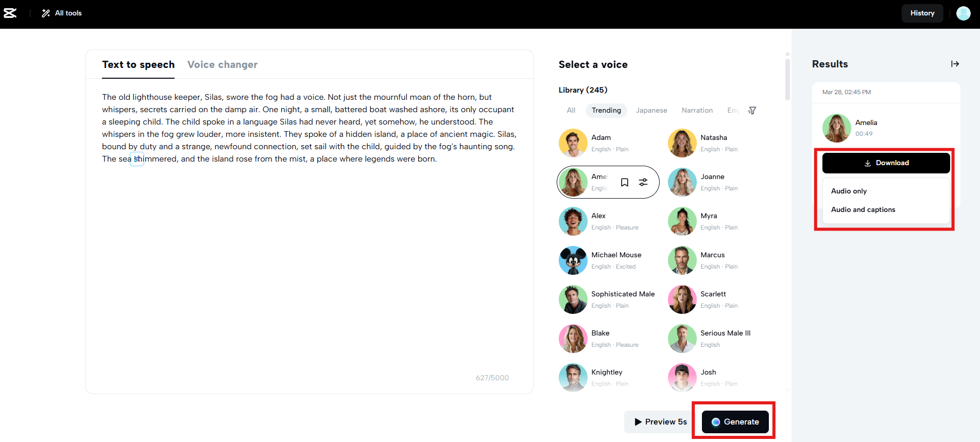Choose the Blake voice
This screenshot has height=442, width=980.
click(608, 339)
